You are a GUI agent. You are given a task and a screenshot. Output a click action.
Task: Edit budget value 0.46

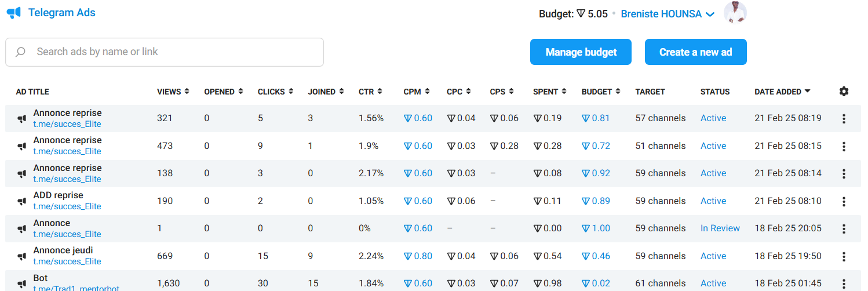point(596,256)
